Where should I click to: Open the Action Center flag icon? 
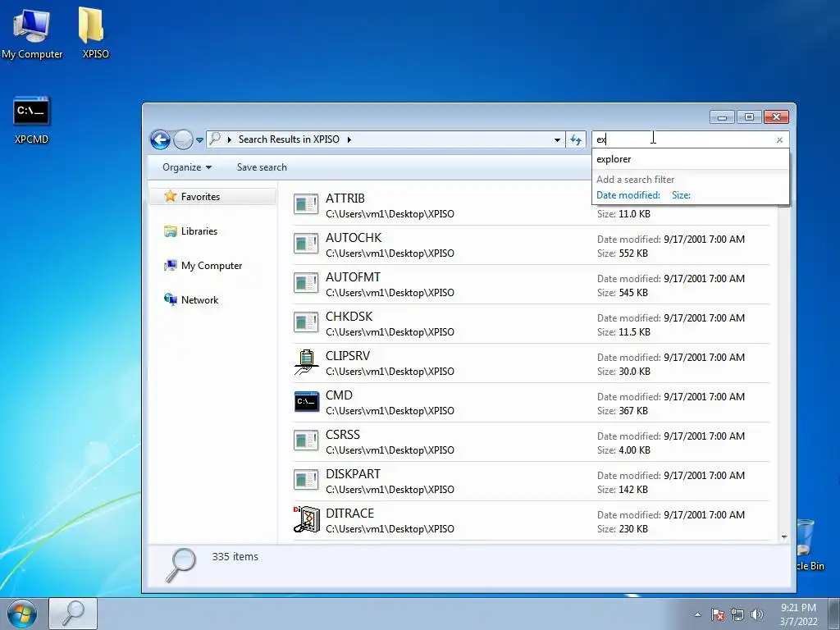coord(718,614)
